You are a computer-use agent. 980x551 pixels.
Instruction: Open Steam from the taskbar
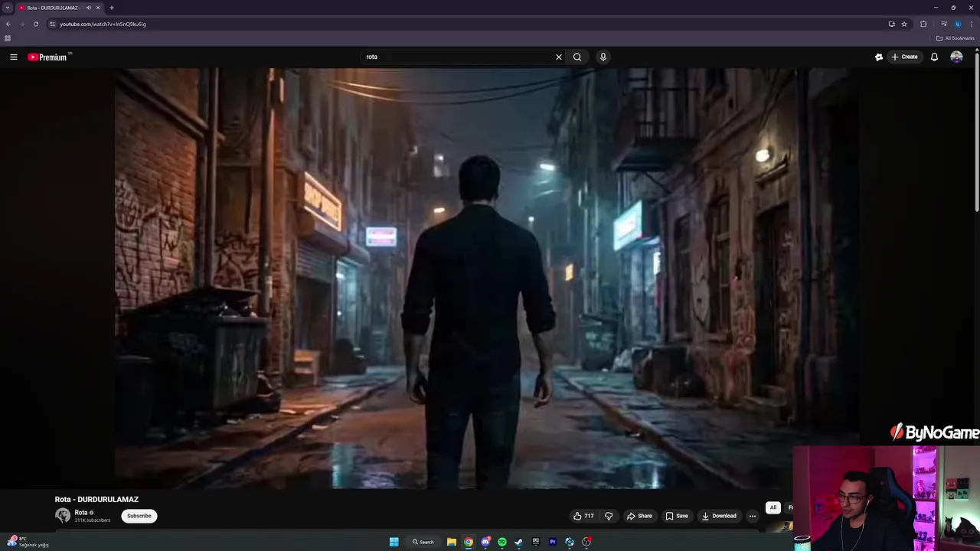(519, 542)
